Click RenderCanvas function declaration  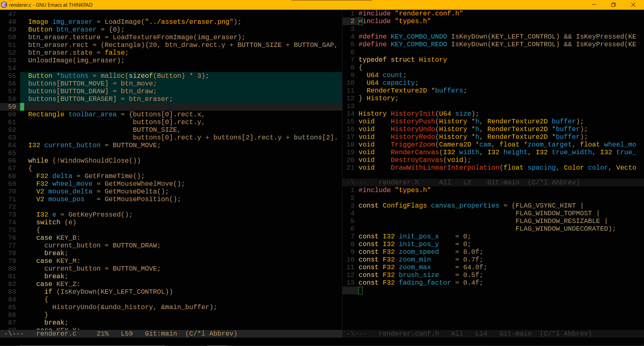pos(415,152)
